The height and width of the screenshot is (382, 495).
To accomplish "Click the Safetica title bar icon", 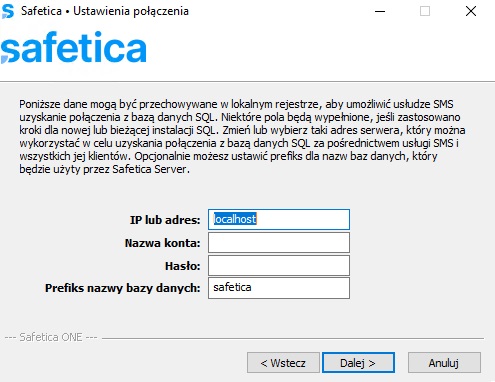I will point(8,11).
